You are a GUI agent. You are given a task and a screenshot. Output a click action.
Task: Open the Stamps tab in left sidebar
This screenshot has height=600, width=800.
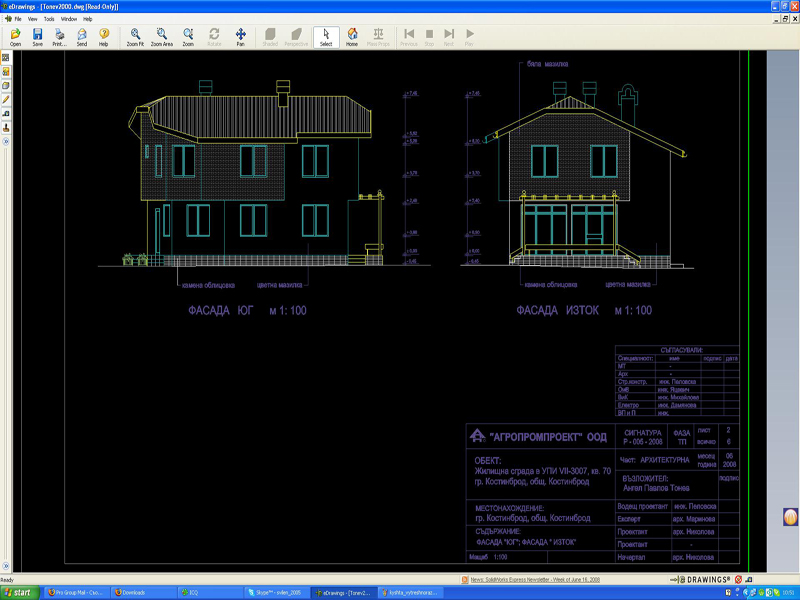tap(6, 128)
